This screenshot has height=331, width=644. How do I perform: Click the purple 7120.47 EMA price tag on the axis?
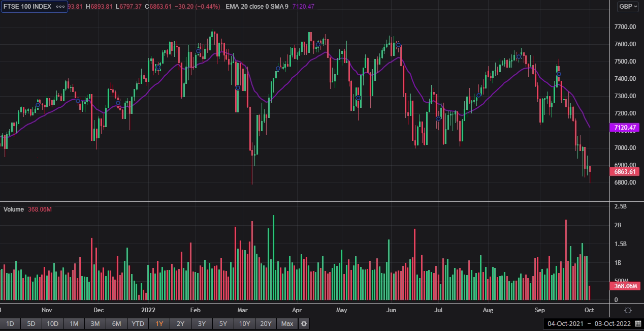point(624,128)
